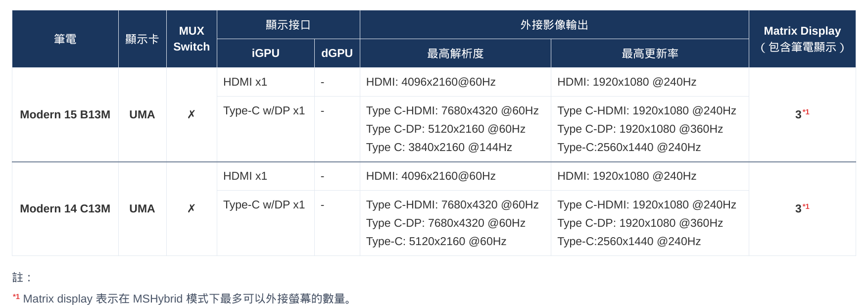Screen dimensions: 868x305
Task: Click the 外接影像輸出 header cell
Action: [554, 24]
